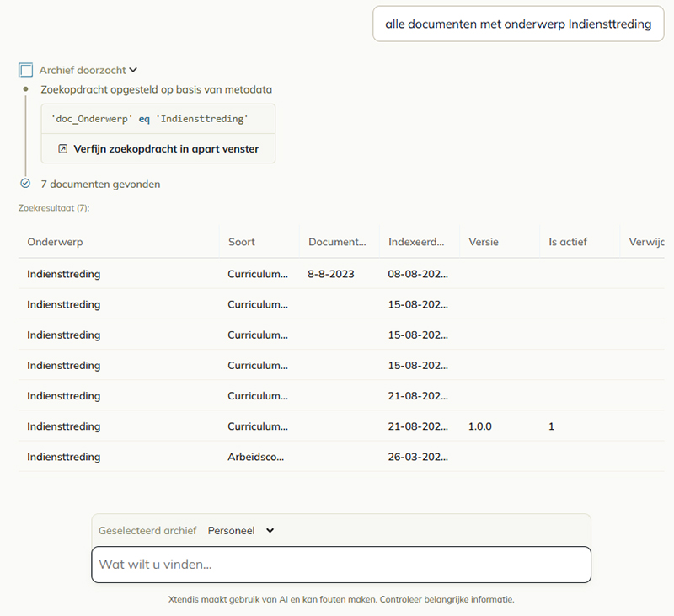Click Zoekopdracht opgesteld op basis van metadata
Viewport: 674px width, 616px height.
pyautogui.click(x=157, y=89)
